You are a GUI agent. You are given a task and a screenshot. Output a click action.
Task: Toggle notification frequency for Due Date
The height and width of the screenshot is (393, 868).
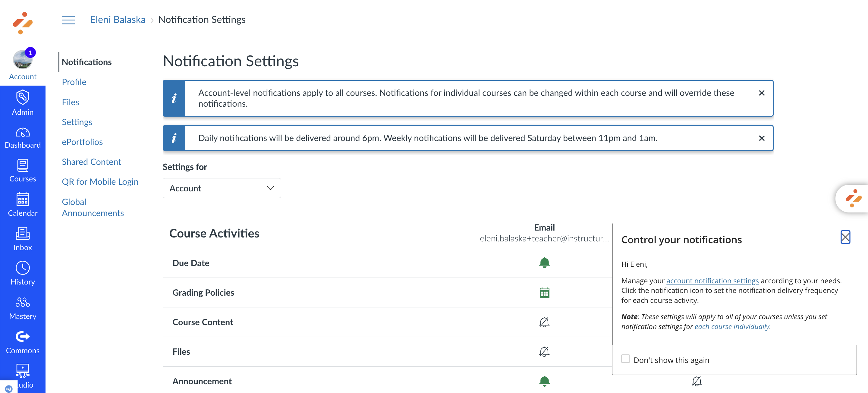[545, 263]
